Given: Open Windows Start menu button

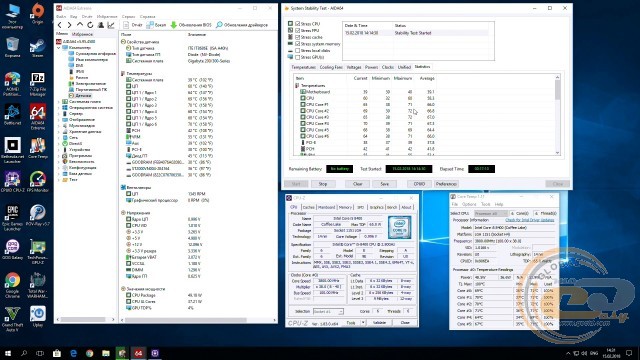Looking at the screenshot, I should [x=7, y=353].
